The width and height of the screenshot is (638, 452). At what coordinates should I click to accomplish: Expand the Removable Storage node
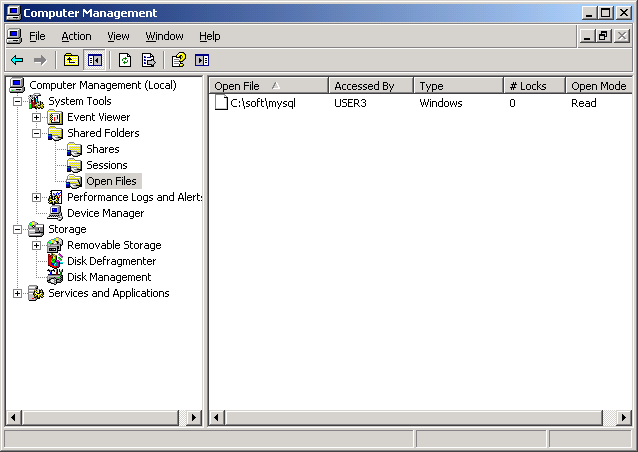36,245
